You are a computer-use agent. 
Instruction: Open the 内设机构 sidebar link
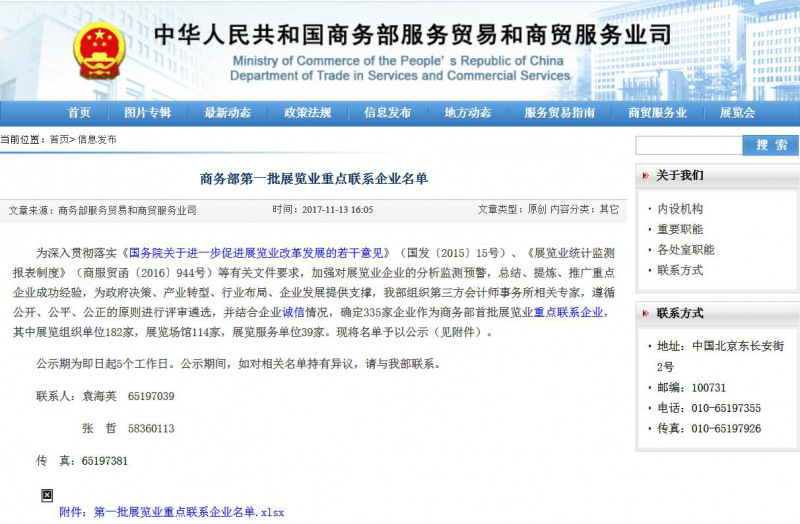click(x=680, y=209)
